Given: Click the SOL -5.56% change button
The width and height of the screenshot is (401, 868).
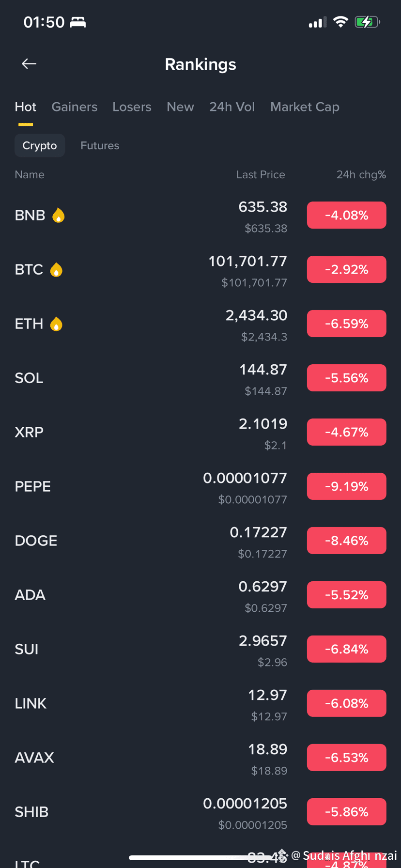Looking at the screenshot, I should [x=347, y=378].
